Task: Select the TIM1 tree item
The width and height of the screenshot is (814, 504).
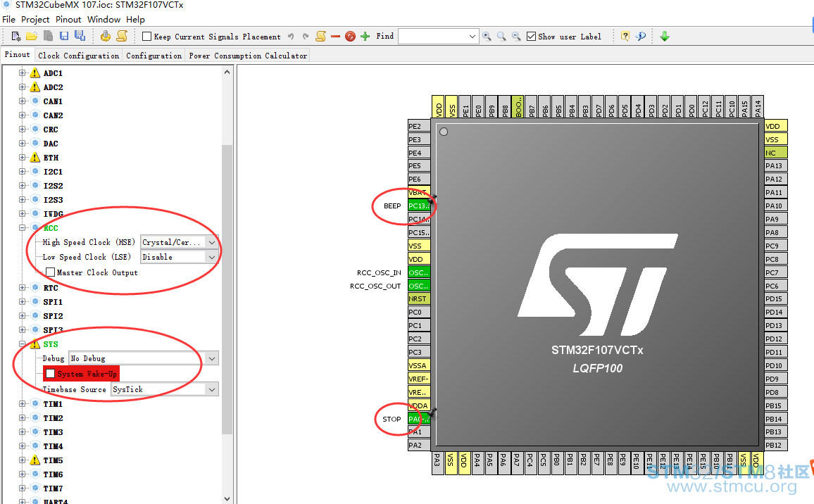Action: tap(53, 404)
